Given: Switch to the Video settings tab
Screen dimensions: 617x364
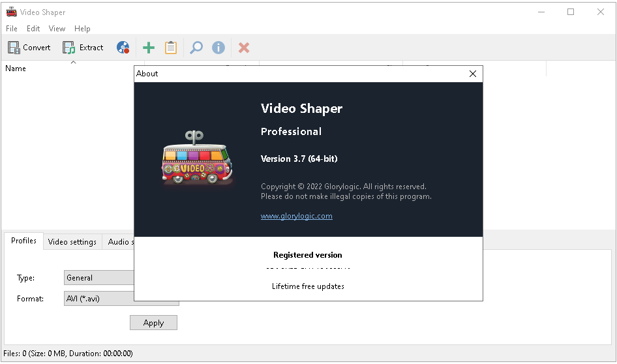Looking at the screenshot, I should [72, 241].
